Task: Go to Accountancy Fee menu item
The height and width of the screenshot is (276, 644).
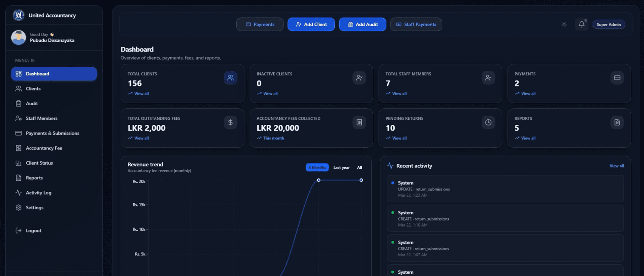Action: (44, 148)
